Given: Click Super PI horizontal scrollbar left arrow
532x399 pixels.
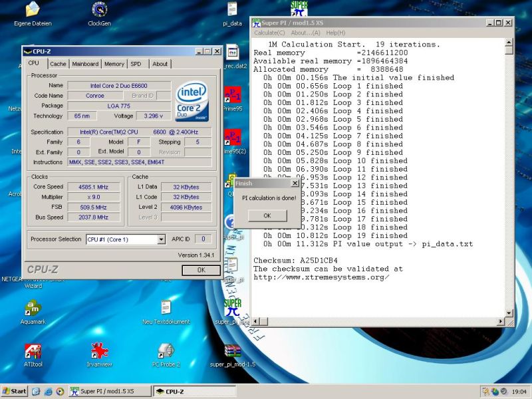Looking at the screenshot, I should pos(255,321).
